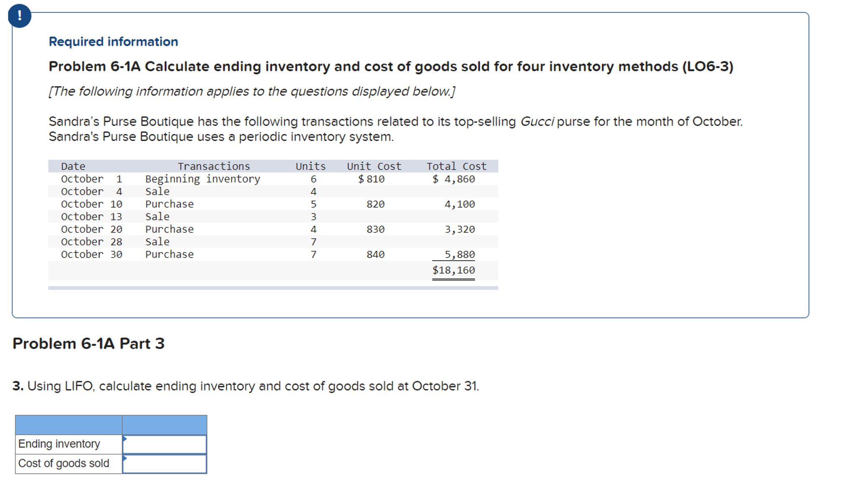This screenshot has width=865, height=504.
Task: Select the October 1 Beginning inventory row
Action: (202, 179)
